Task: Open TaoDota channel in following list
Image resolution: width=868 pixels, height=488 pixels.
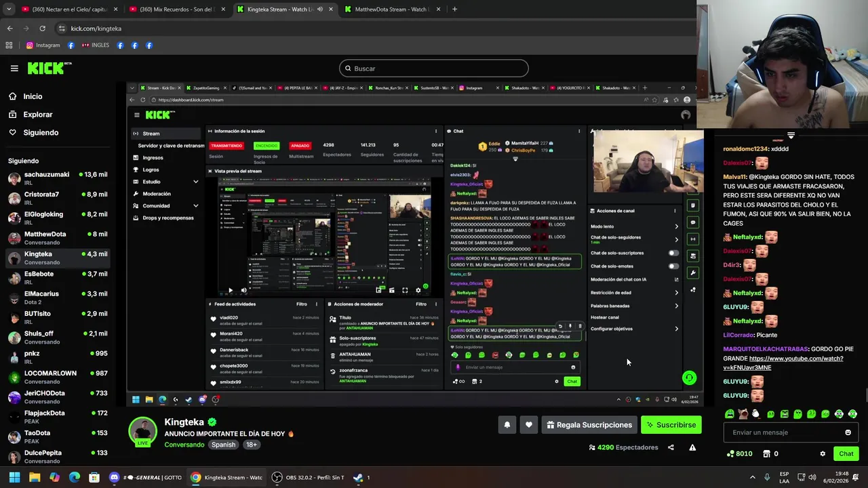Action: [x=58, y=436]
